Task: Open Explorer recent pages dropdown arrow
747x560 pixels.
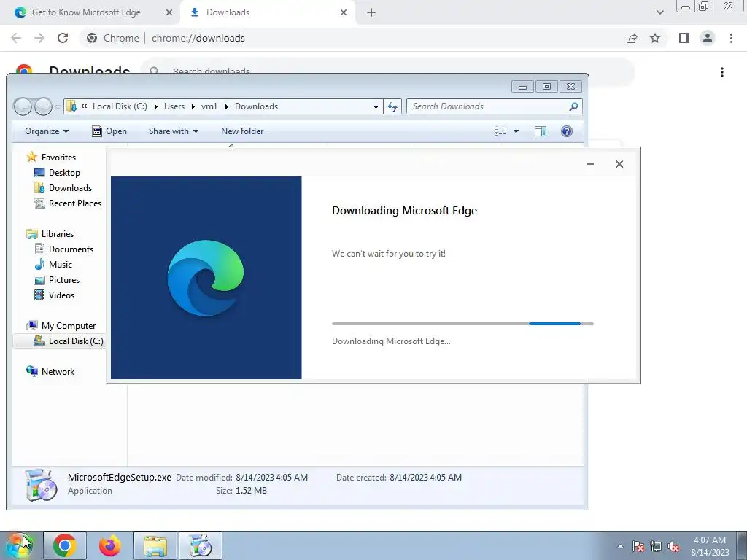Action: (x=58, y=107)
